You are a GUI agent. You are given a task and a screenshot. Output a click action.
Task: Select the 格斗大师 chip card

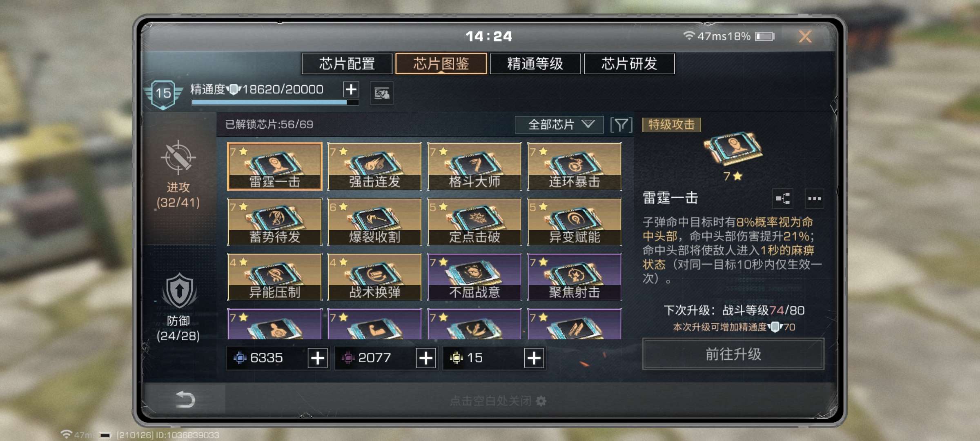click(474, 167)
